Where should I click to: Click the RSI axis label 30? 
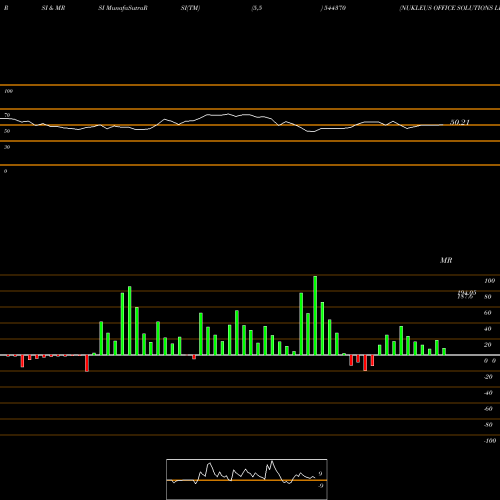click(x=7, y=147)
